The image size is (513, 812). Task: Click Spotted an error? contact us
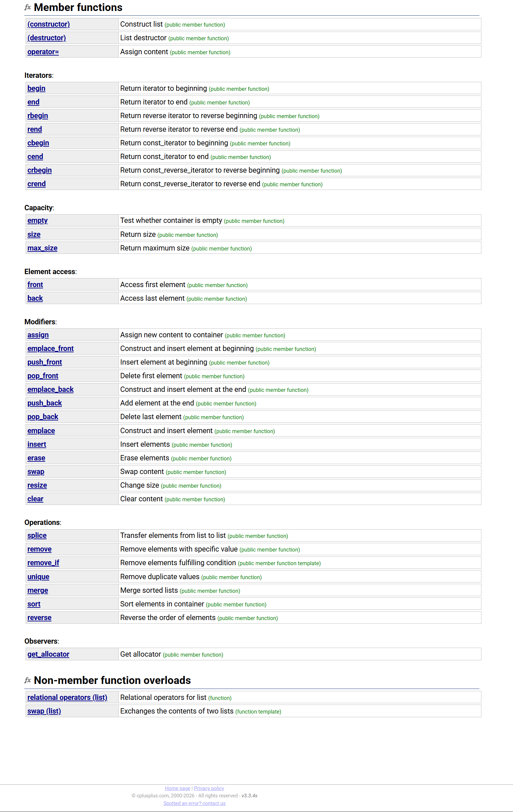pyautogui.click(x=194, y=804)
